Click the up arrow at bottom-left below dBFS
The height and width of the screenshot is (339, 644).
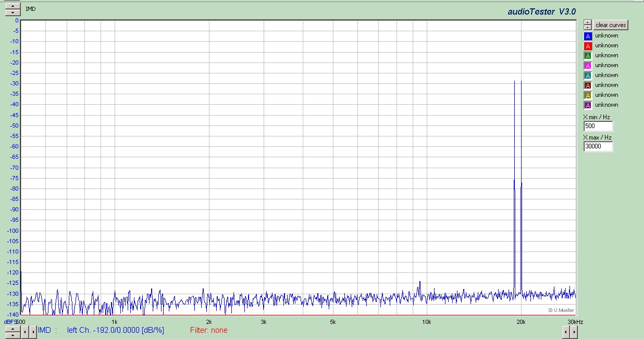pos(13,328)
